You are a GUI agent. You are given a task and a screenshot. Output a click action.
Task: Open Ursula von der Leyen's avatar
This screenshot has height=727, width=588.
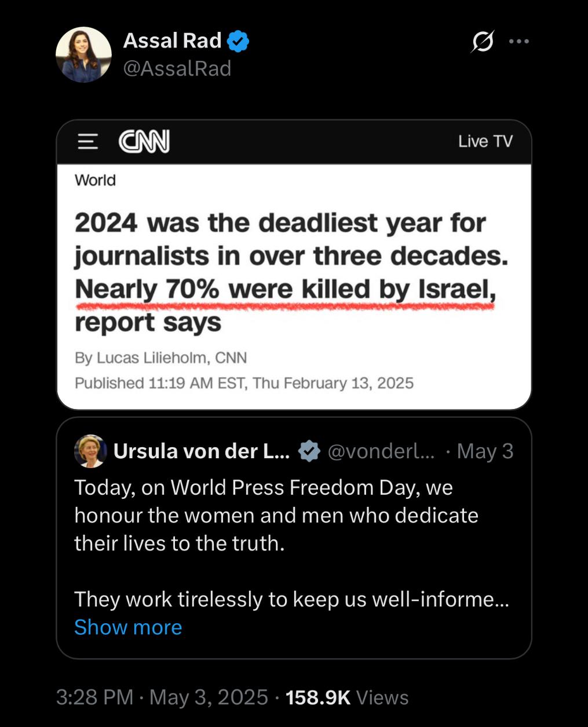[x=91, y=451]
